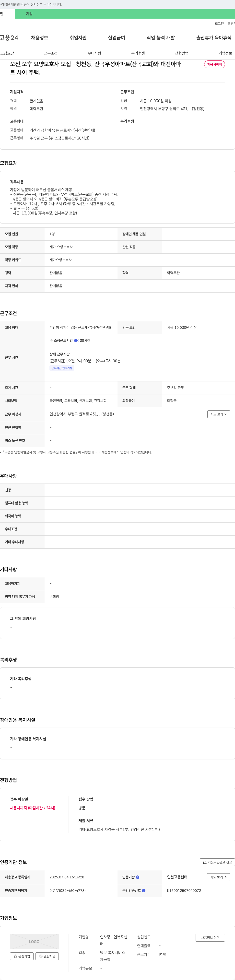The width and height of the screenshot is (235, 980).
Task: Open the 직업 능력 개발 menu
Action: (161, 38)
